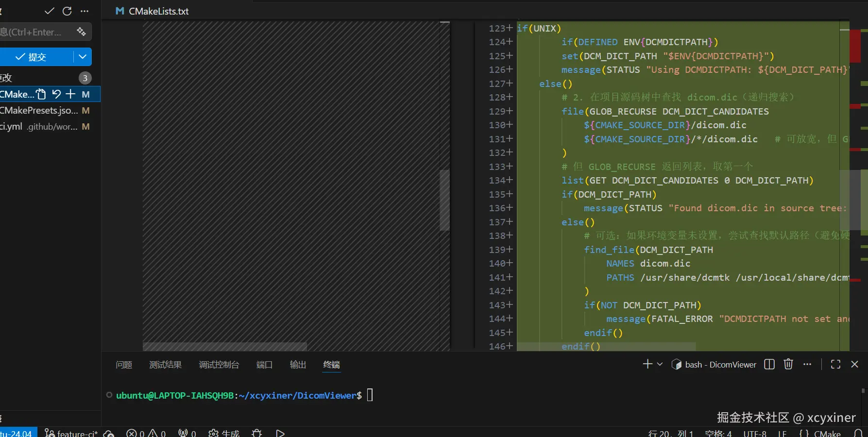Open the 测试结果 panel tab
868x437 pixels.
tap(165, 365)
